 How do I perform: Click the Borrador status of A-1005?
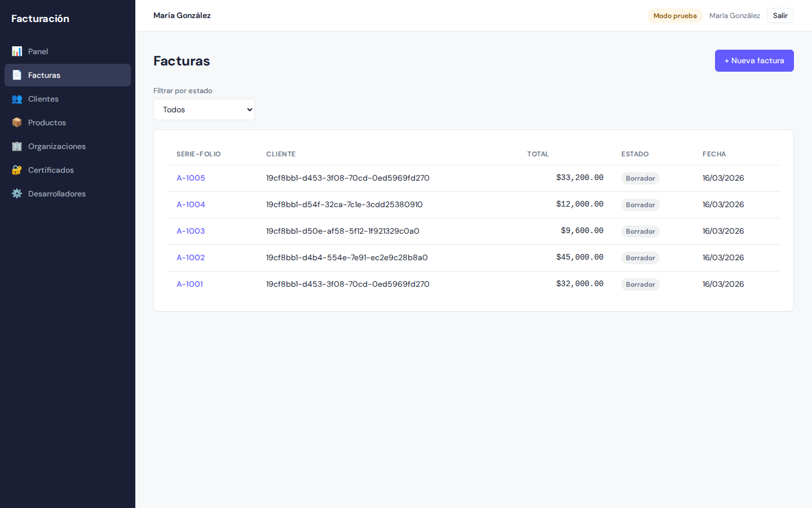[640, 178]
